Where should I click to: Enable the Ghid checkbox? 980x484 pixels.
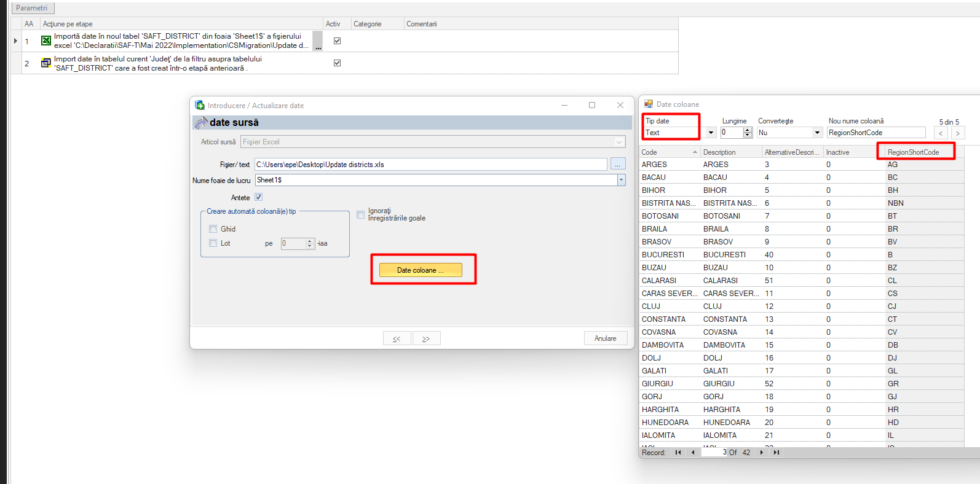coord(213,229)
